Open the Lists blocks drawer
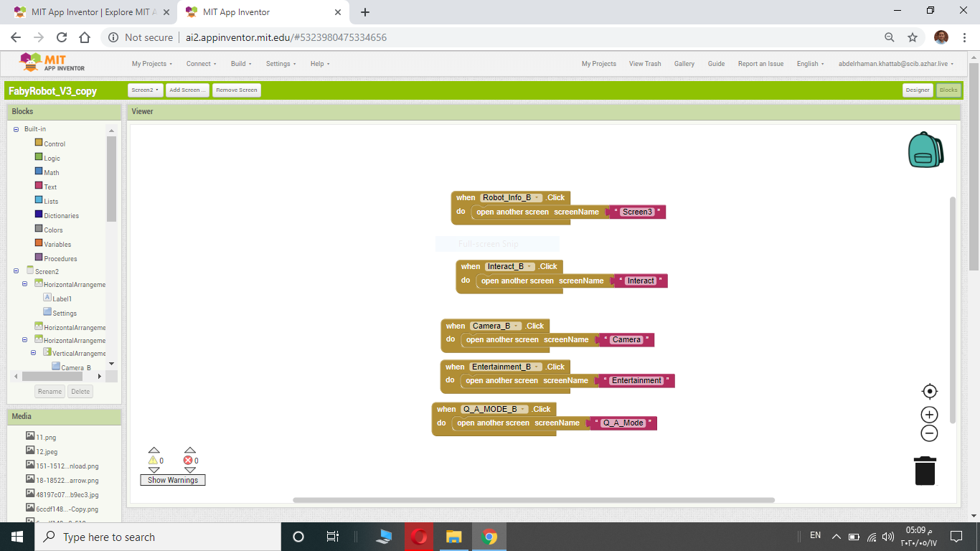The image size is (980, 551). tap(51, 201)
